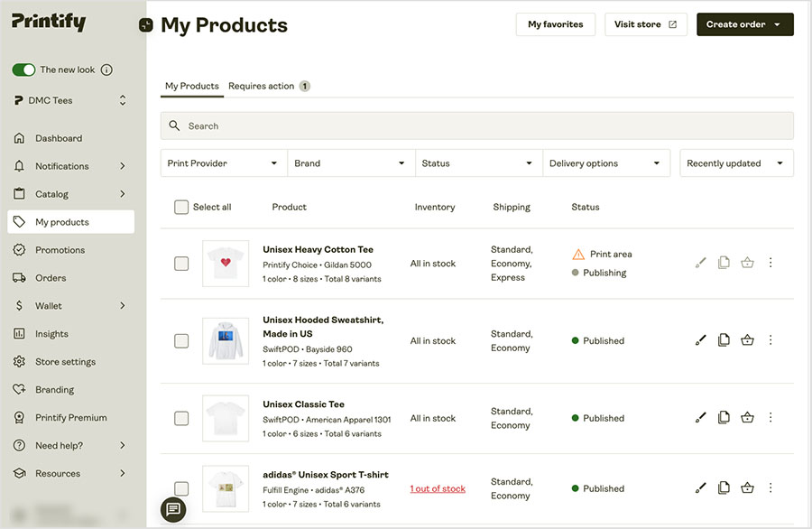This screenshot has width=812, height=529.
Task: Show info about The new look
Action: point(106,70)
